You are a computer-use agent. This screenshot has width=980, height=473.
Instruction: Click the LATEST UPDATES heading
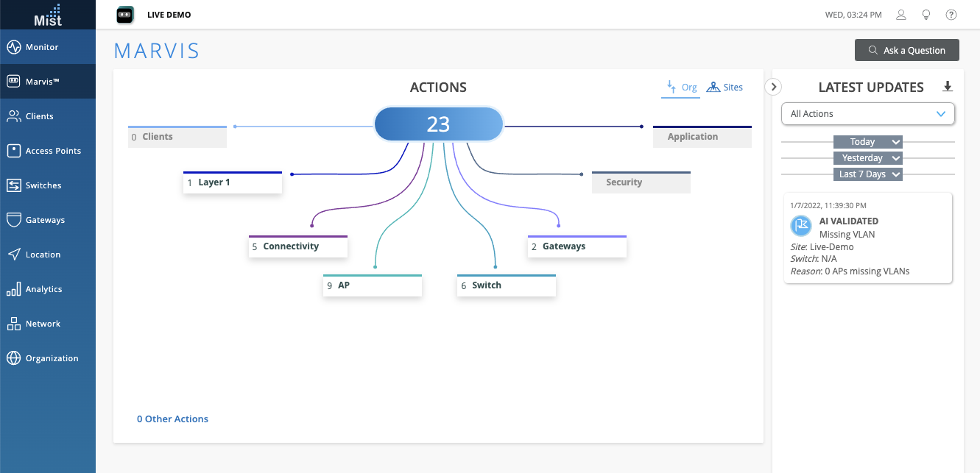(x=871, y=88)
